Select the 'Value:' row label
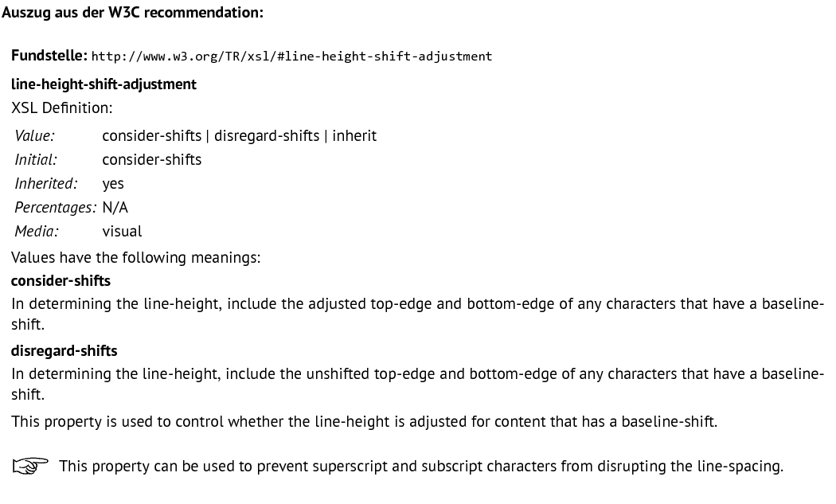The height and width of the screenshot is (504, 836). [x=35, y=135]
